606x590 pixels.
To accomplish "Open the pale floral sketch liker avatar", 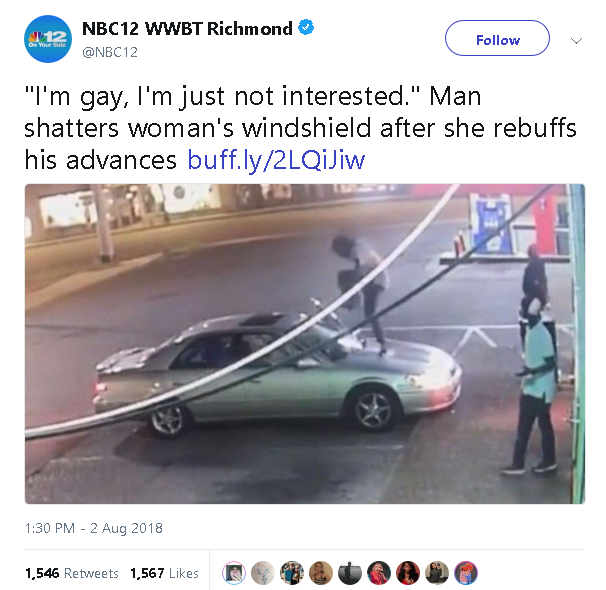I will [x=263, y=573].
